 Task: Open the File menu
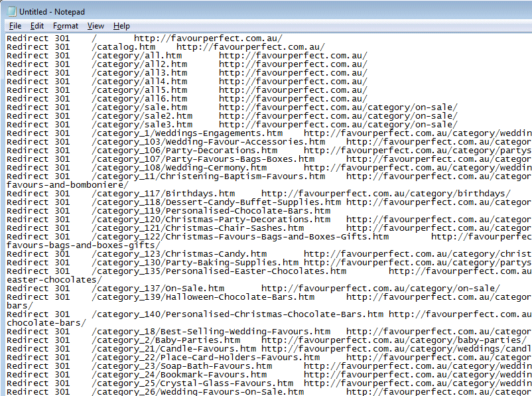coord(15,26)
